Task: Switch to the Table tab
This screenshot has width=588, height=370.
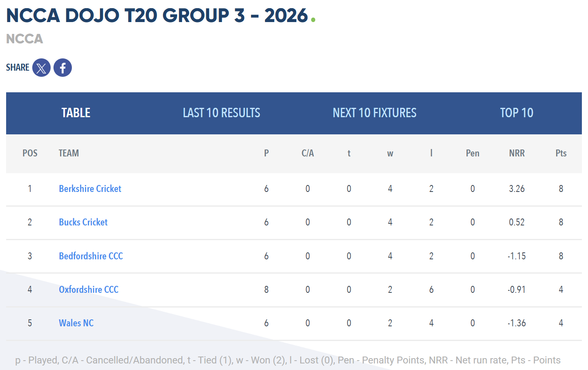Action: click(76, 113)
